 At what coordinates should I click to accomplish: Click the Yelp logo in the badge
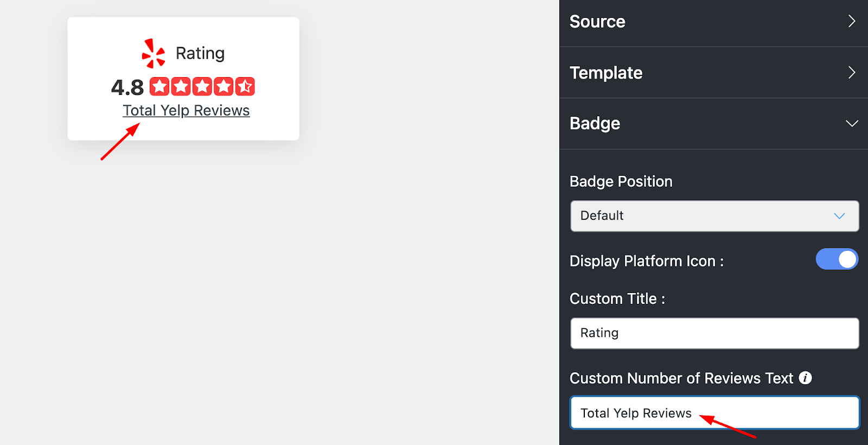click(x=153, y=53)
